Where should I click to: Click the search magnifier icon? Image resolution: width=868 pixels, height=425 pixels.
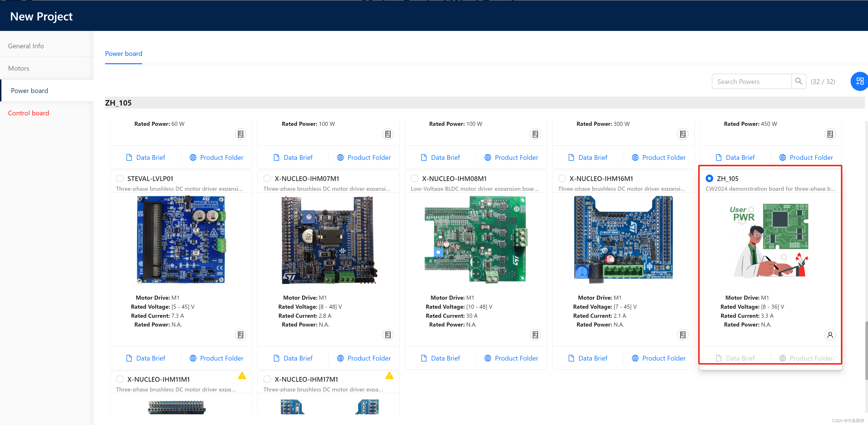[798, 81]
